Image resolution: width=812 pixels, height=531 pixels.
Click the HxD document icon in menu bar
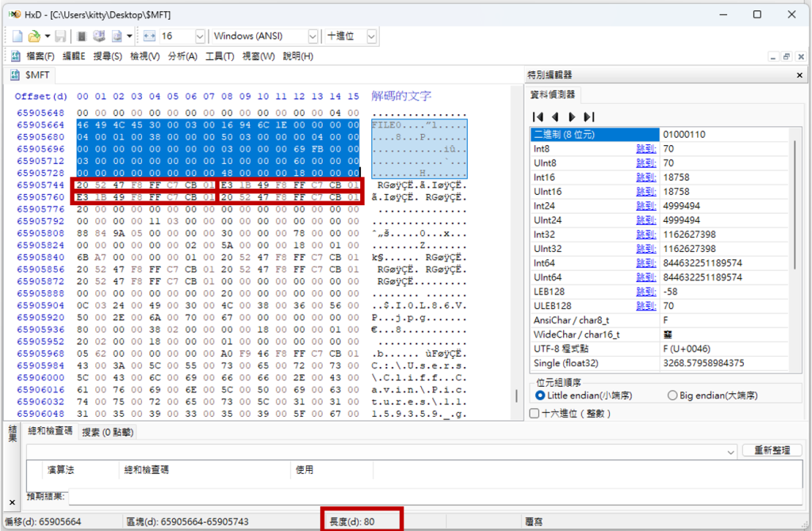tap(15, 56)
